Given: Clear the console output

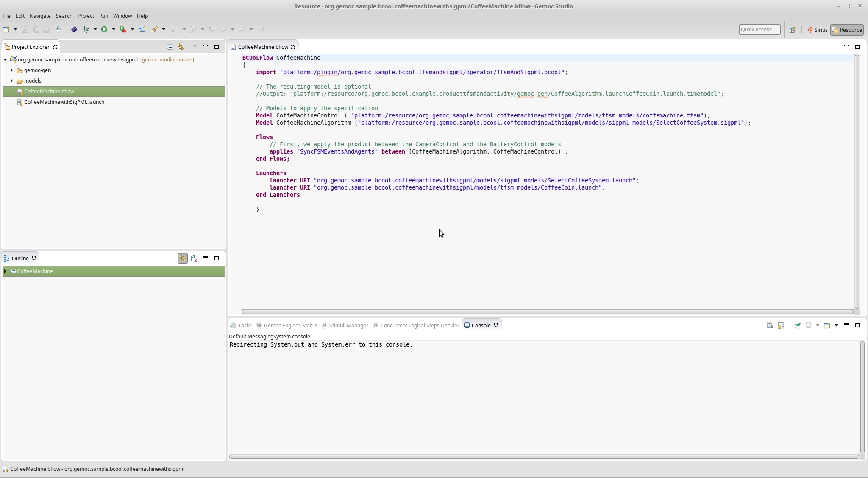Looking at the screenshot, I should [770, 325].
